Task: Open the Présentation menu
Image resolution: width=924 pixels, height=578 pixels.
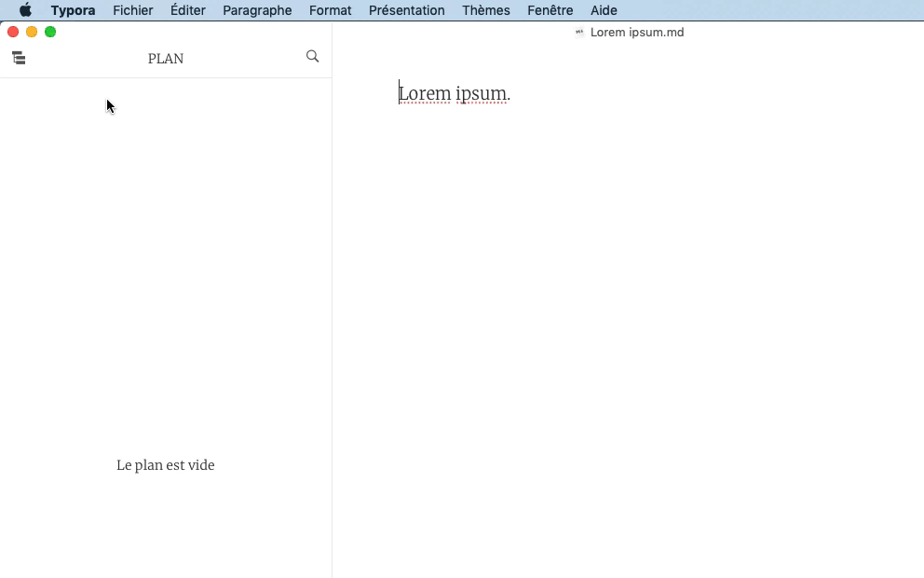Action: [407, 10]
